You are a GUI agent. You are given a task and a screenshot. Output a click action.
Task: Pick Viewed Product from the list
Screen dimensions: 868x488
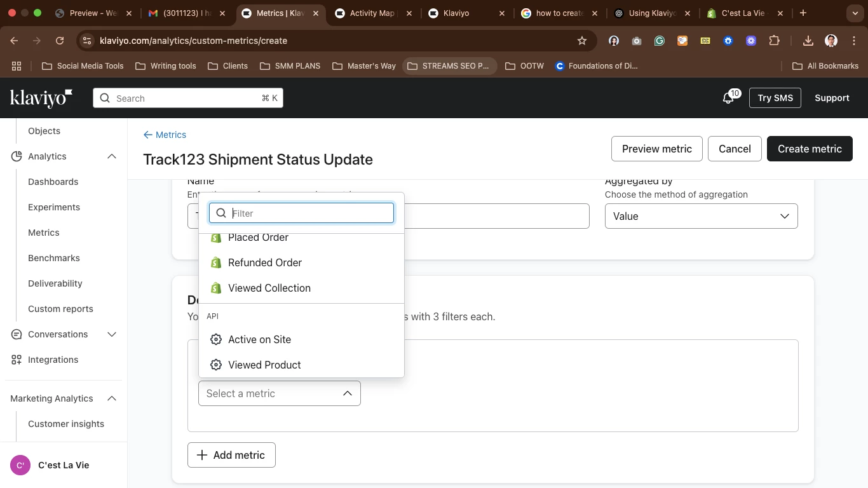301,365
